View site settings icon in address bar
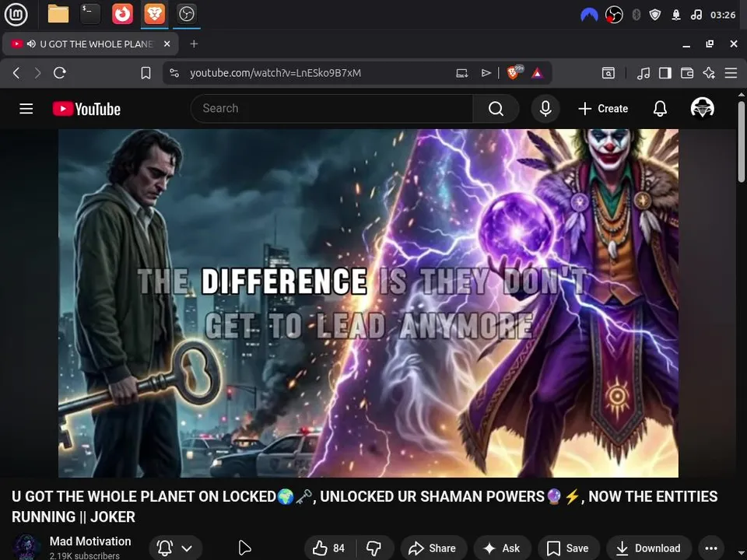The height and width of the screenshot is (560, 747). (x=174, y=73)
